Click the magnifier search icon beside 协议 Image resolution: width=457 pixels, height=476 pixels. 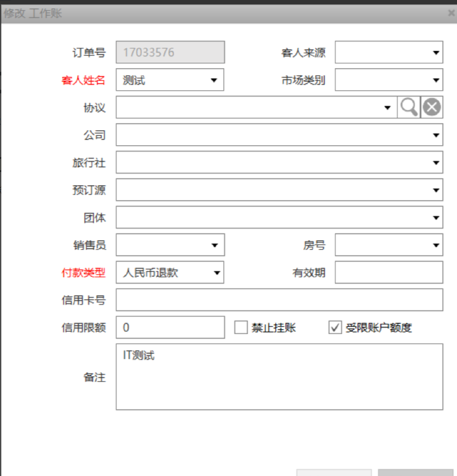409,108
